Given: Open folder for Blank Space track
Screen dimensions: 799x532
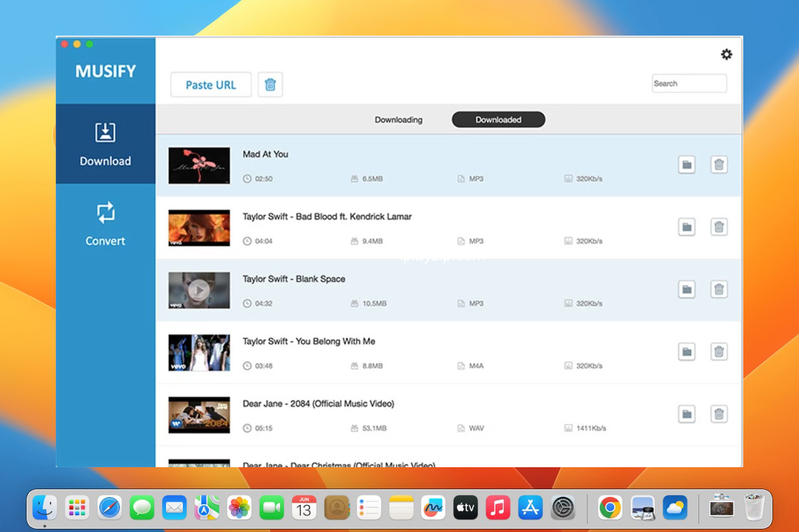Looking at the screenshot, I should pyautogui.click(x=687, y=289).
